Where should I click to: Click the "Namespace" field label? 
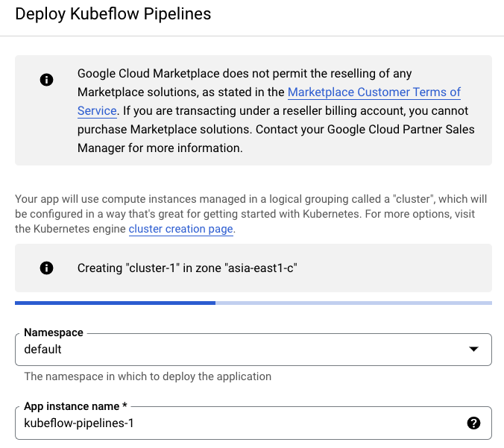click(54, 332)
